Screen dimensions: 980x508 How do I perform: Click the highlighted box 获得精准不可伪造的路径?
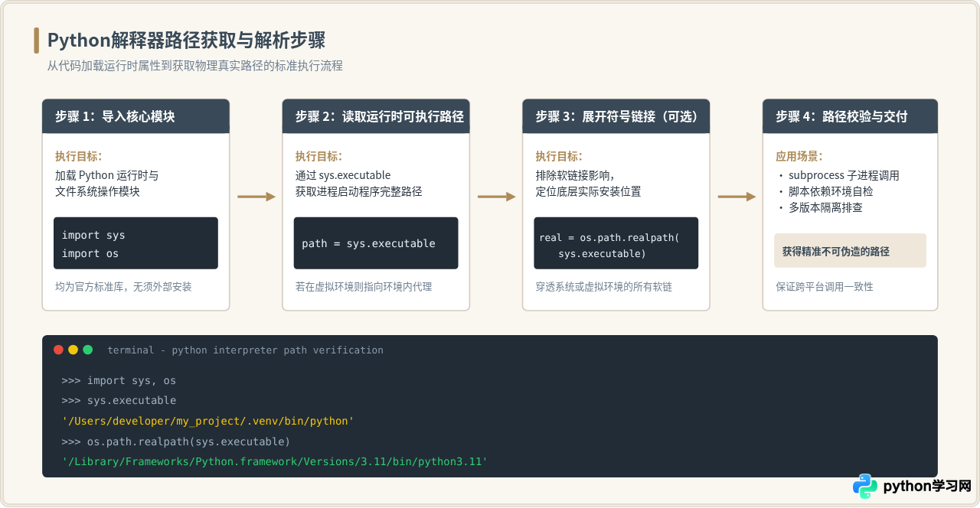pos(850,250)
